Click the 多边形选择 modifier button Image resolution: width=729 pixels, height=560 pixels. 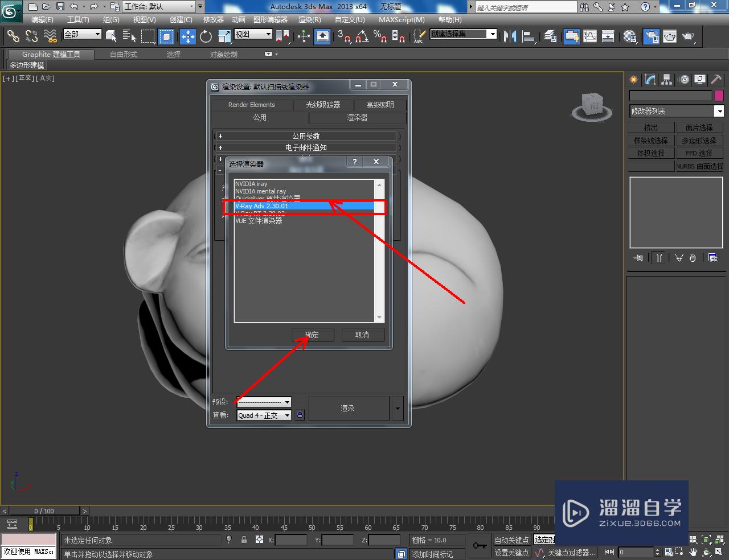[x=699, y=141]
